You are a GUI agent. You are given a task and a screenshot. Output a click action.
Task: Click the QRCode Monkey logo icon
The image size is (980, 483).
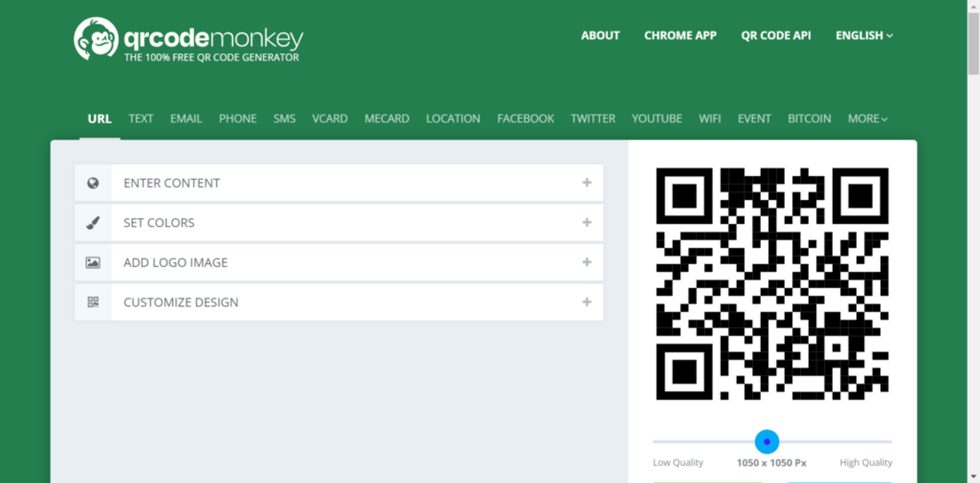point(96,39)
